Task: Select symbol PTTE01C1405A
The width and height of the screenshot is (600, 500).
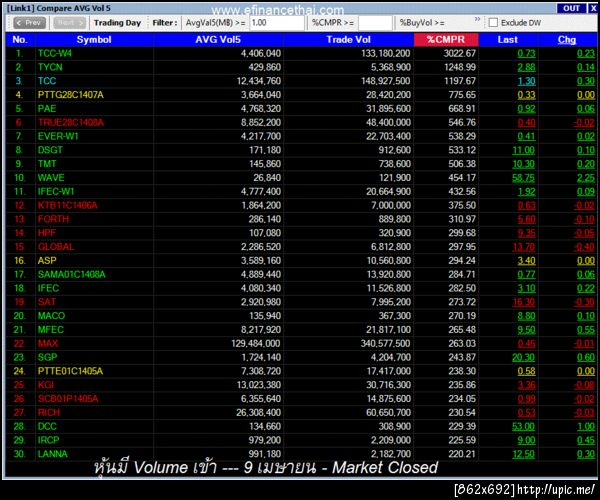Action: (70, 371)
